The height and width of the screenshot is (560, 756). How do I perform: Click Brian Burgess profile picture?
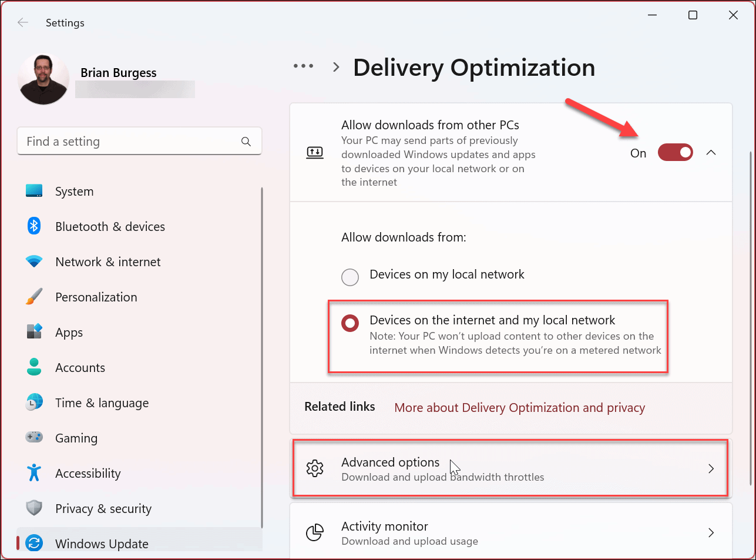pos(43,79)
